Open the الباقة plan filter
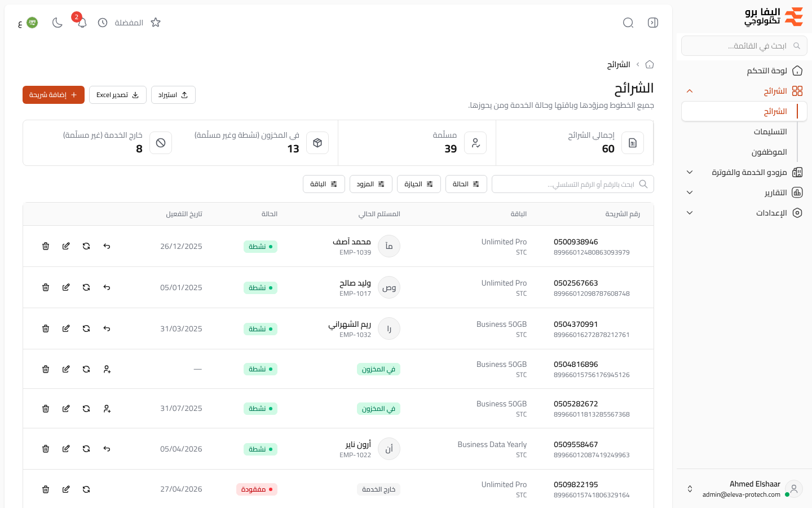This screenshot has width=812, height=508. pyautogui.click(x=324, y=184)
